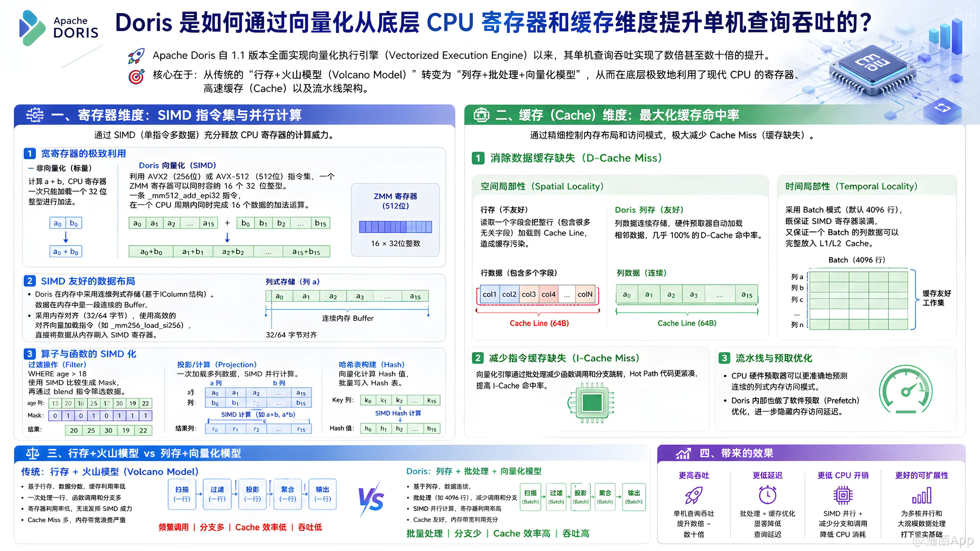Image resolution: width=980 pixels, height=551 pixels.
Task: Click number badge 2 beside SIMD 友好的数据布局
Action: tap(30, 281)
